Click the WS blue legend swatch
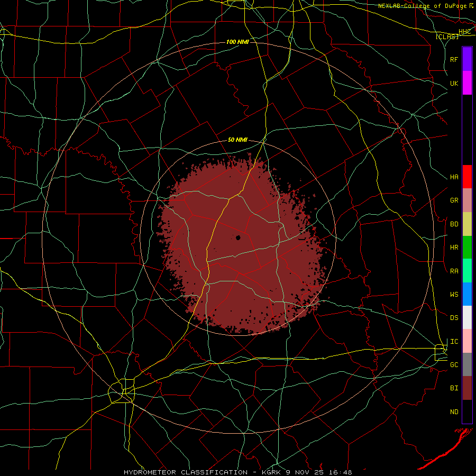The image size is (476, 476). pyautogui.click(x=467, y=294)
